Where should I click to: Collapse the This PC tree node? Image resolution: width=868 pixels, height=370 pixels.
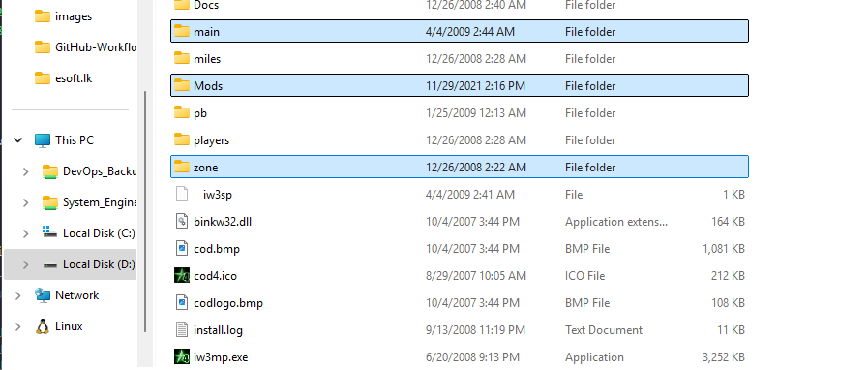[17, 140]
